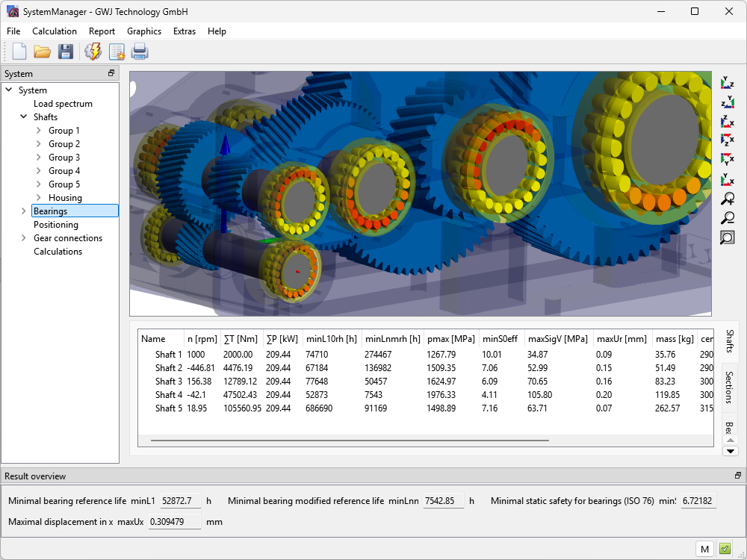
Task: Undock the Result overview panel
Action: click(x=738, y=476)
